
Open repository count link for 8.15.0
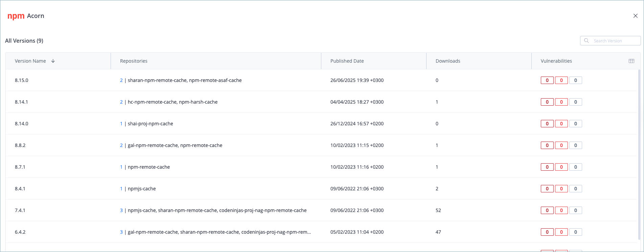click(121, 80)
